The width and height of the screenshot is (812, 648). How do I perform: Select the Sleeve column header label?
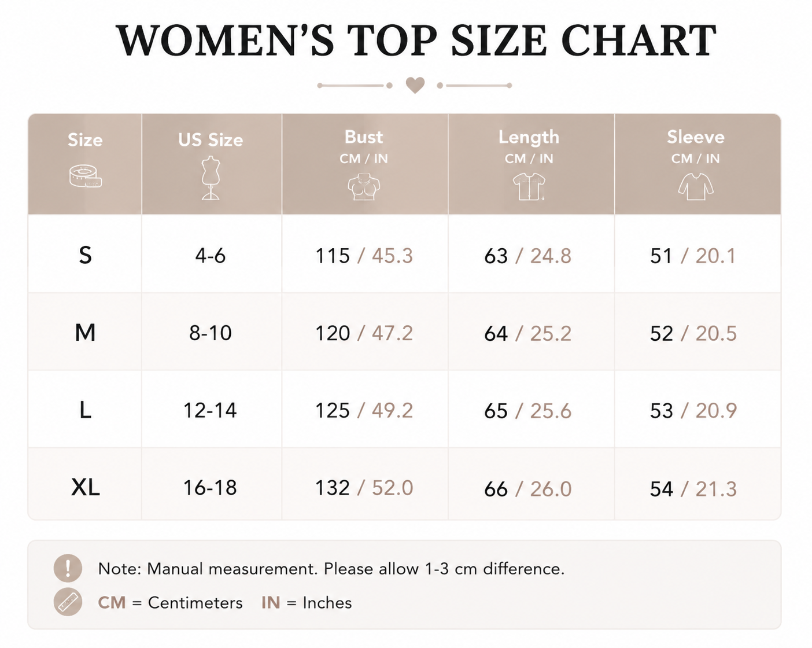pos(696,137)
